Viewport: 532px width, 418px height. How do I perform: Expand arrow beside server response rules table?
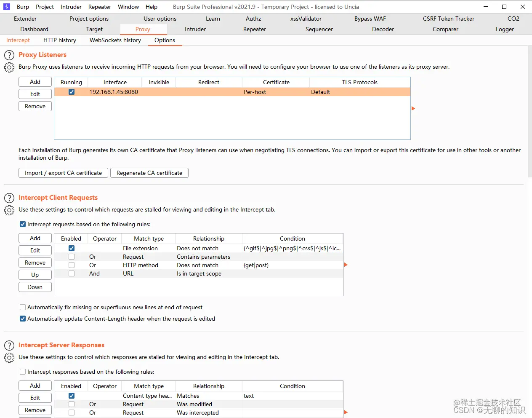[x=346, y=412]
